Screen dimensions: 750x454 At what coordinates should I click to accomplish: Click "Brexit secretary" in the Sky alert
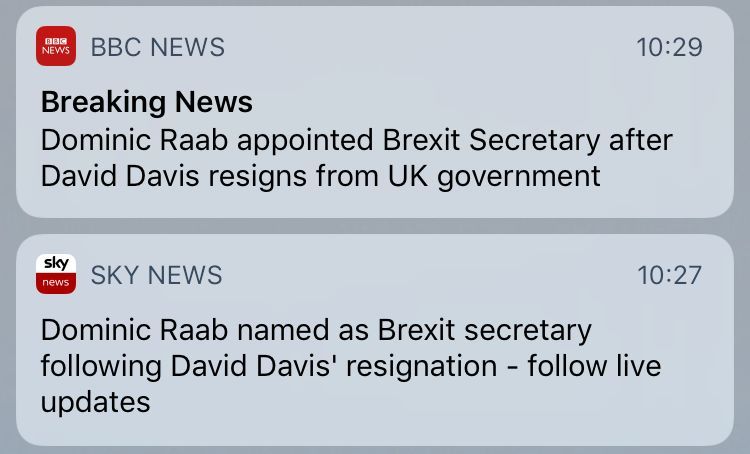(x=485, y=329)
